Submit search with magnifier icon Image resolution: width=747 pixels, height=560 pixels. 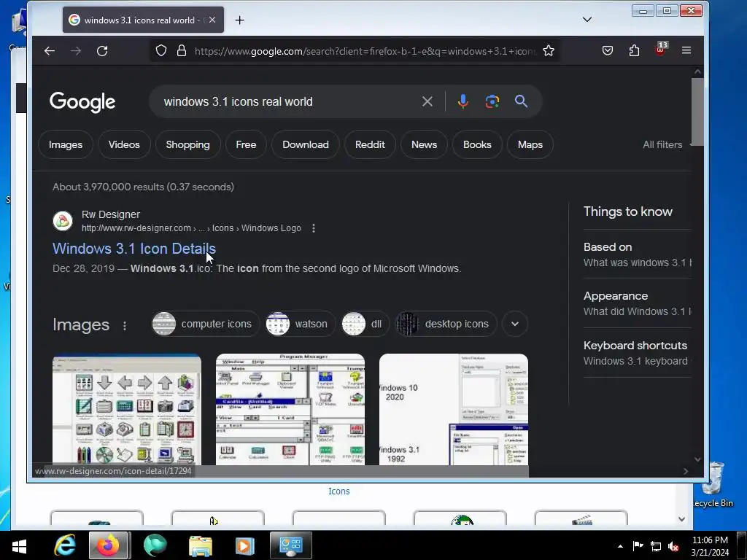tap(521, 101)
